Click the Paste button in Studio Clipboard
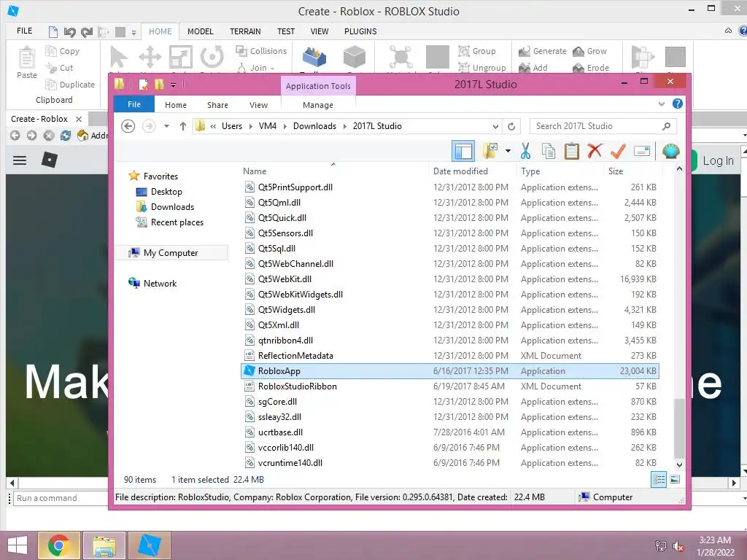Viewport: 747px width, 560px height. 27,63
